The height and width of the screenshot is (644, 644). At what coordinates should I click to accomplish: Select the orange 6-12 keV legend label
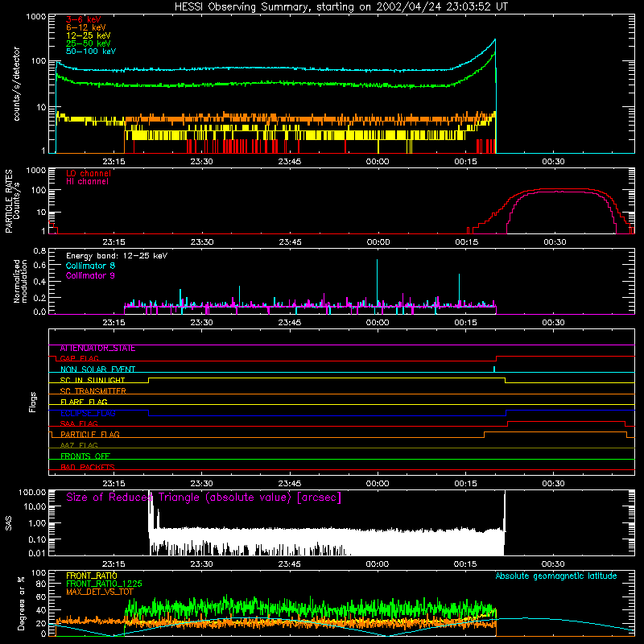click(86, 27)
